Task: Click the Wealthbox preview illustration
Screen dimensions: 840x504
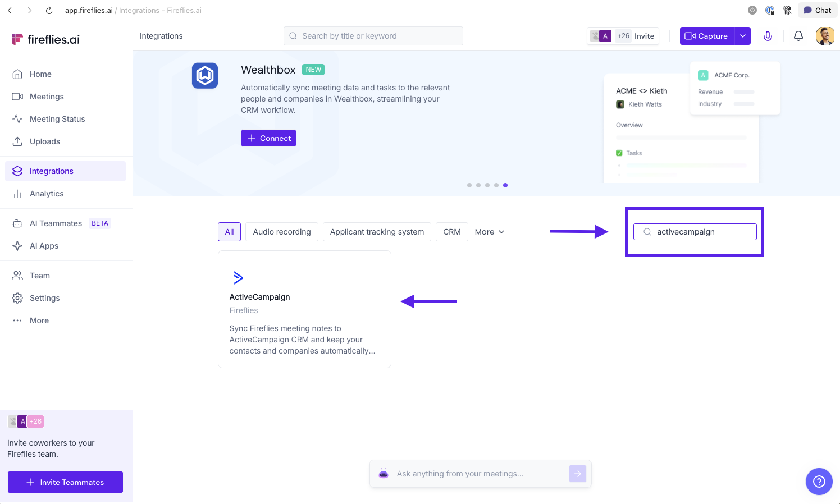Action: [692, 122]
